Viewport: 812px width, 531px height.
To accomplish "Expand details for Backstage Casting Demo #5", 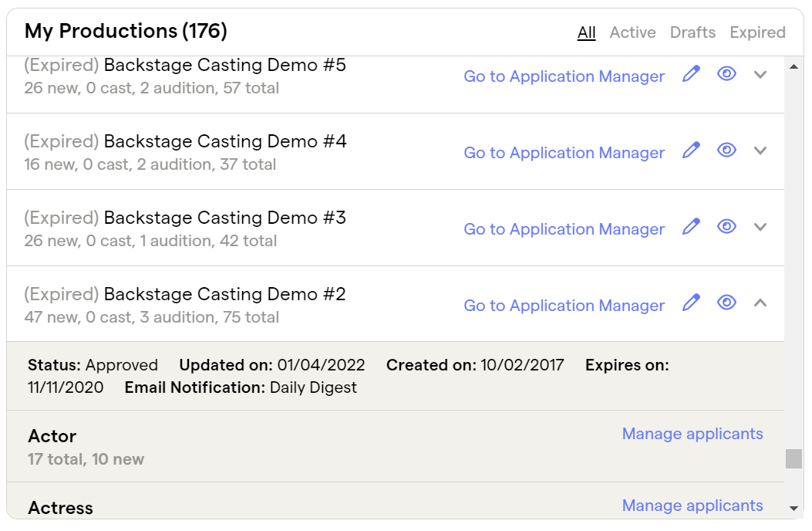I will tap(760, 75).
